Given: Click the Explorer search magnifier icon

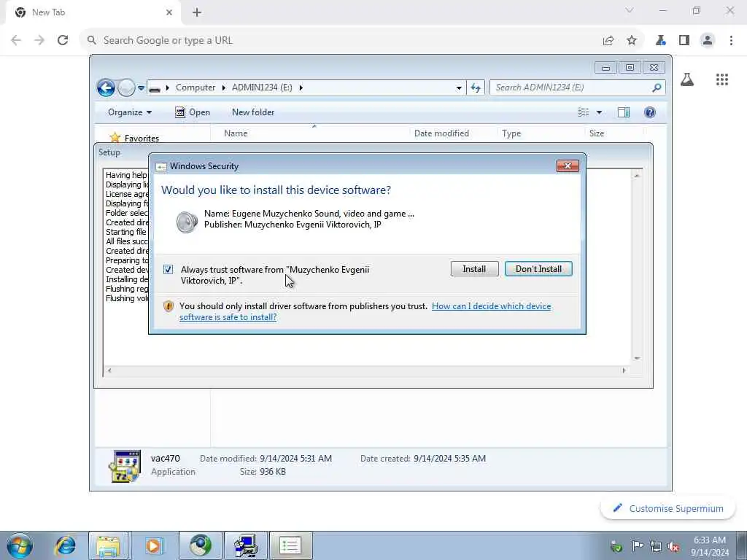Looking at the screenshot, I should tap(657, 87).
